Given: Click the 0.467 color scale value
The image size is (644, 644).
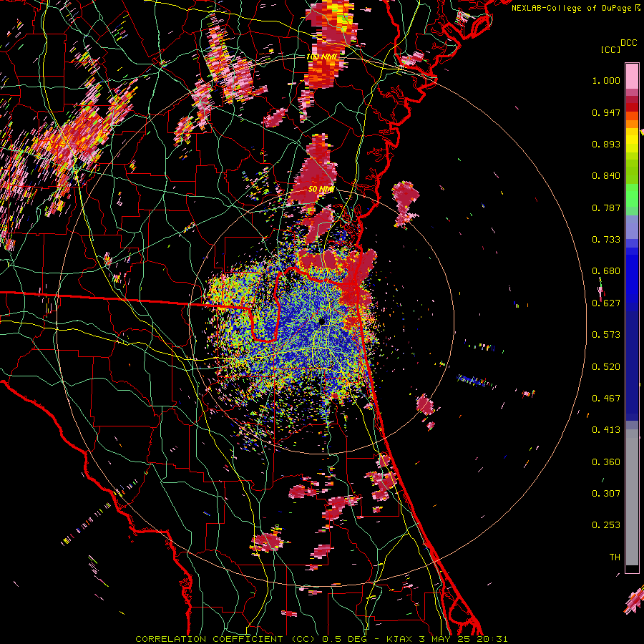Looking at the screenshot, I should point(606,399).
